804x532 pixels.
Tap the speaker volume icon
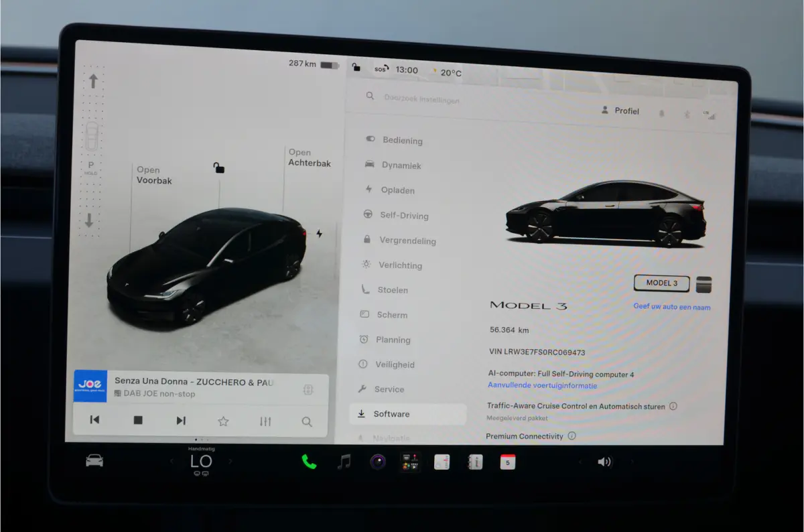tap(605, 462)
